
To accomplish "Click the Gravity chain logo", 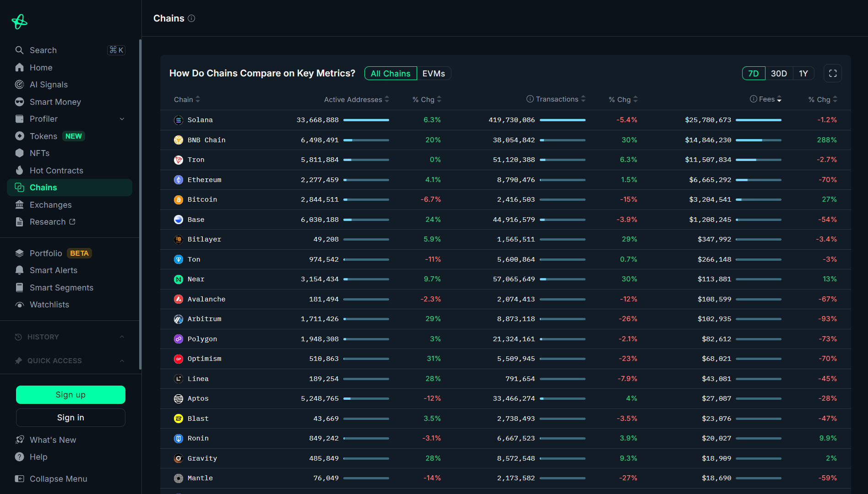I will 179,458.
